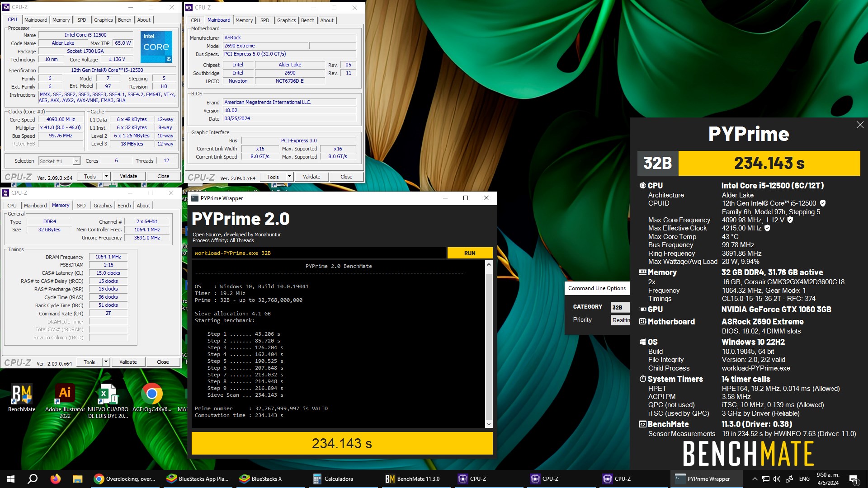868x488 pixels.
Task: Switch to BenchMate 11.3.0 taskbar item
Action: (416, 479)
